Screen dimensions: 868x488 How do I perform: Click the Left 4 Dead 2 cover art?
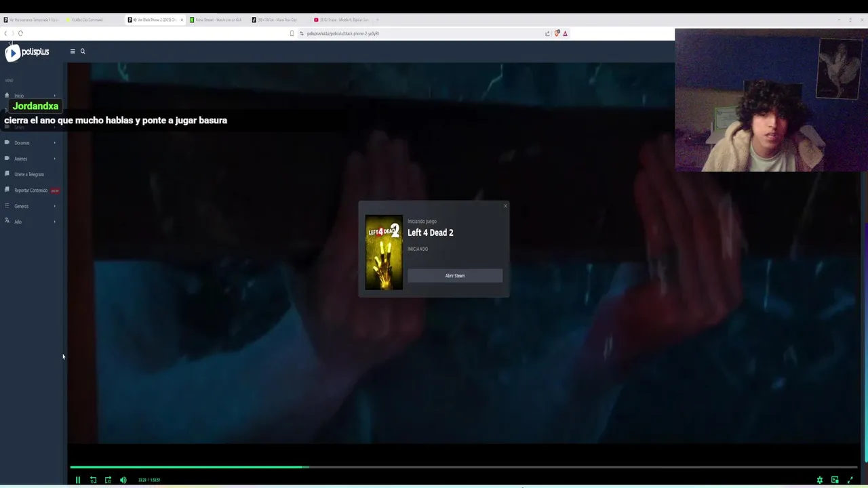(384, 252)
